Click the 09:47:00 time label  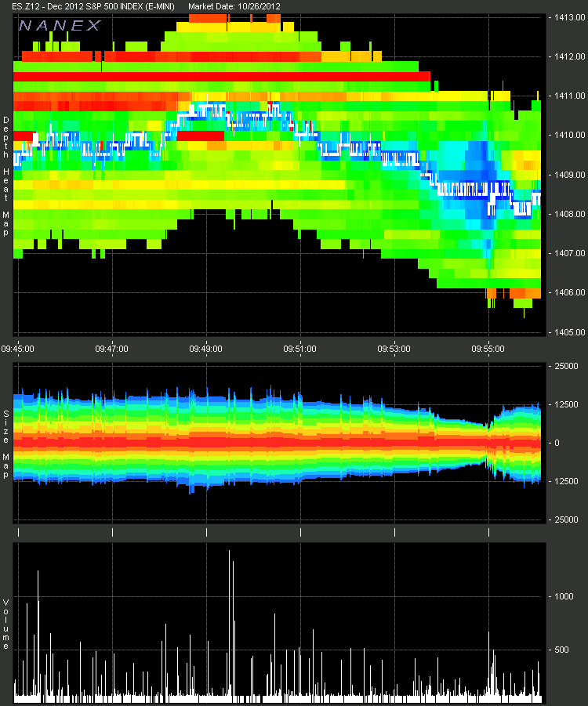click(x=112, y=349)
